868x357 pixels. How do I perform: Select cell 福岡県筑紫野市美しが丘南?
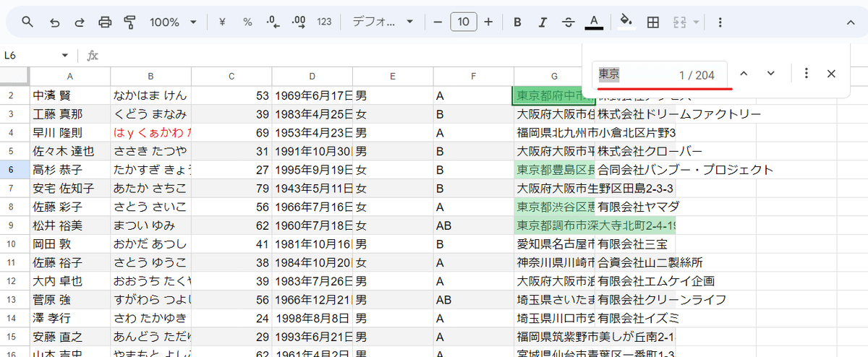coord(595,337)
